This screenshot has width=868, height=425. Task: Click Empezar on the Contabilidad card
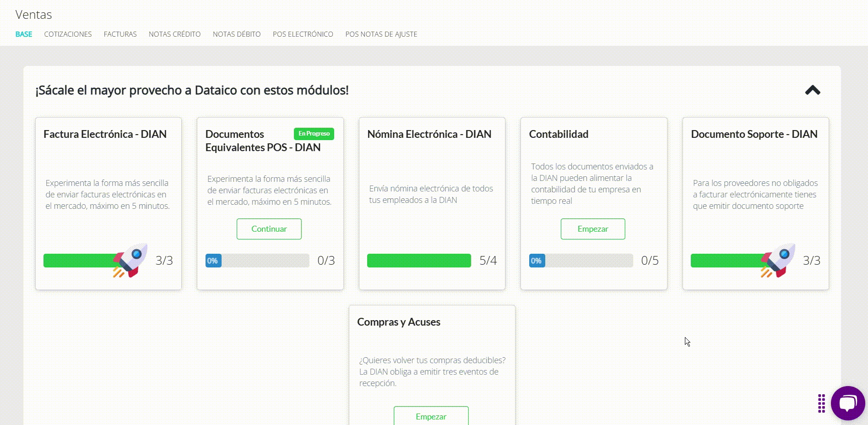point(593,229)
